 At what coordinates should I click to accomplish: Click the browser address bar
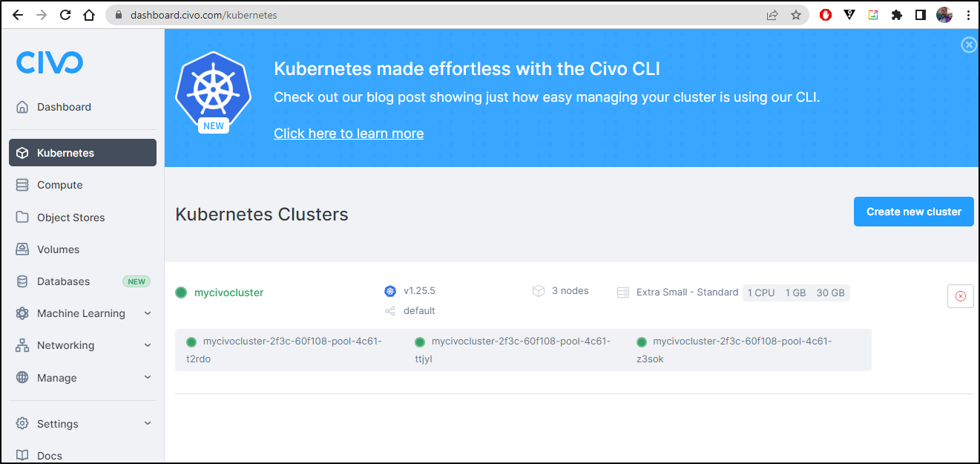pyautogui.click(x=438, y=15)
